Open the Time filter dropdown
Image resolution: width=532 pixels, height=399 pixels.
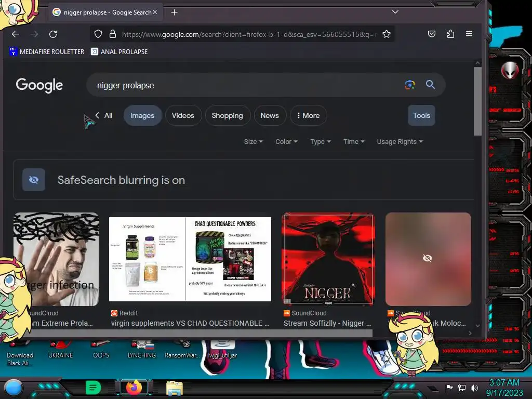[354, 141]
